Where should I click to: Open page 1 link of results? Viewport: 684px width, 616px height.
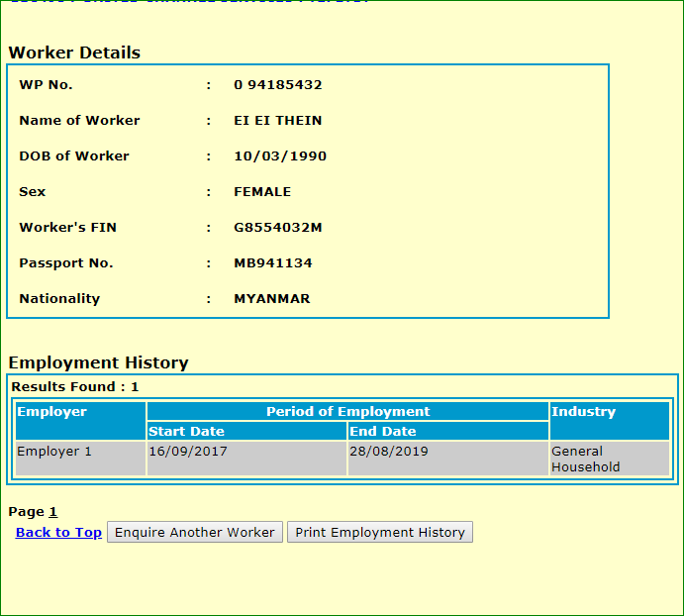53,512
